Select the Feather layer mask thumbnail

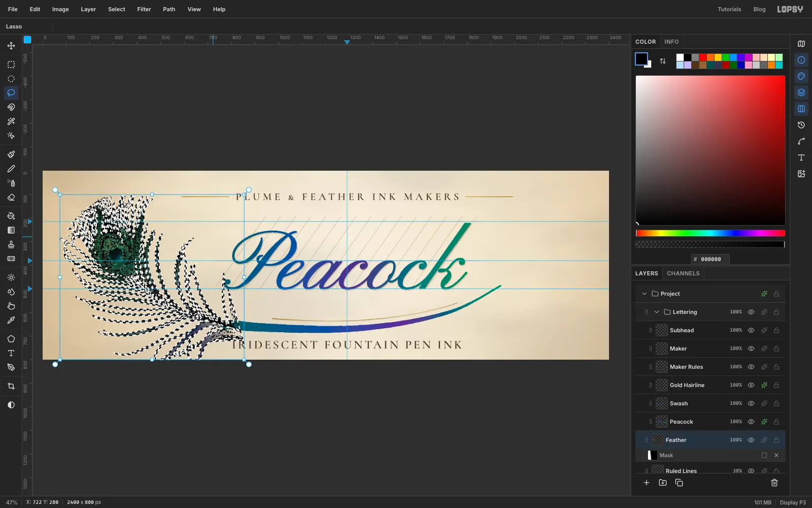pyautogui.click(x=653, y=455)
